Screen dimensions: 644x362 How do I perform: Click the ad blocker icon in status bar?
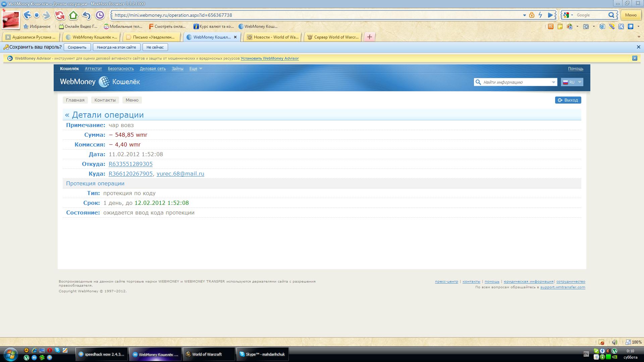(x=601, y=342)
